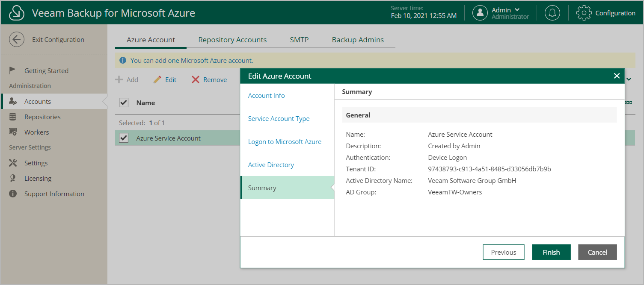
Task: Click the Tenant ID value 97438793-c913-4a51-8485-d33056db7b9b
Action: coord(490,169)
